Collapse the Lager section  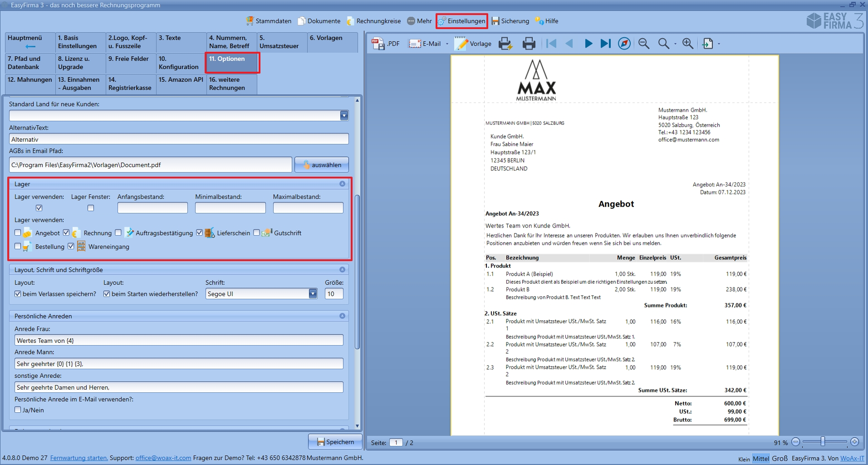pyautogui.click(x=342, y=184)
